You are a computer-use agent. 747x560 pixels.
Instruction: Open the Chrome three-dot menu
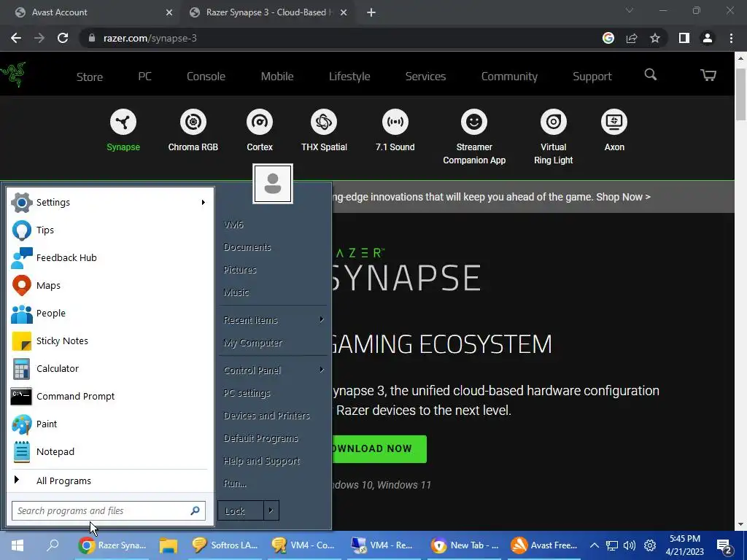point(731,38)
